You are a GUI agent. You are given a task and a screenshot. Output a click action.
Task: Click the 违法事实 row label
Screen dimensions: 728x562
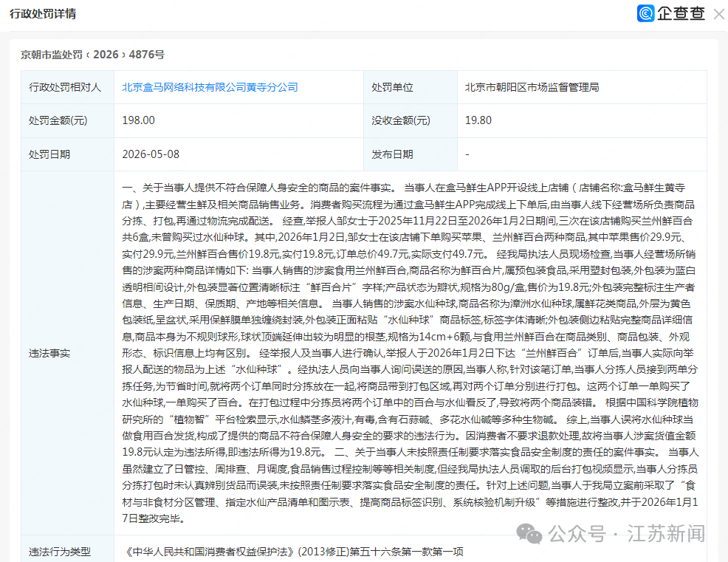pos(49,354)
